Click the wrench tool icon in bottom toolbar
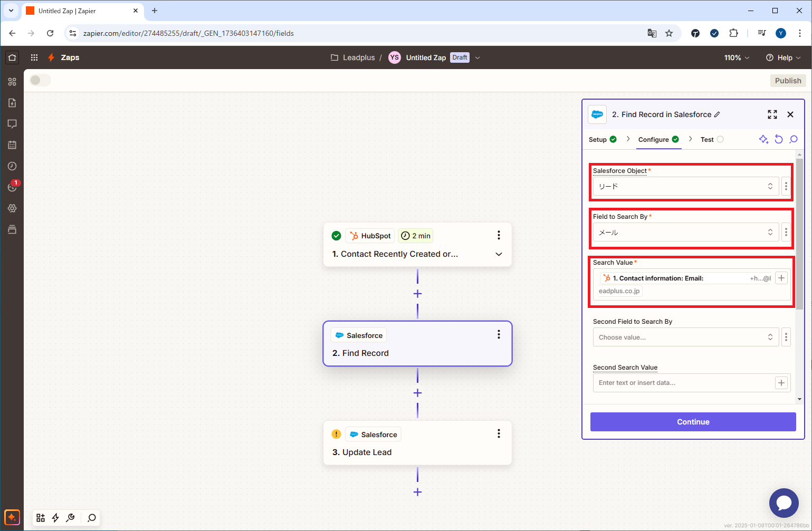 click(70, 518)
